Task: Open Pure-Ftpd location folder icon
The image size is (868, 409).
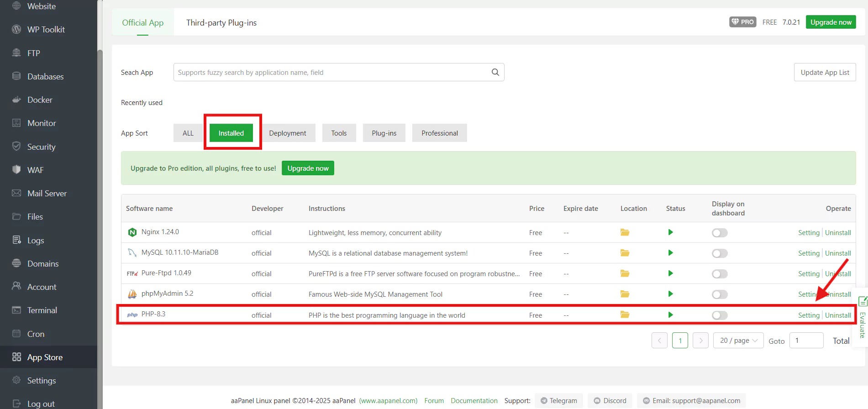Action: click(625, 273)
